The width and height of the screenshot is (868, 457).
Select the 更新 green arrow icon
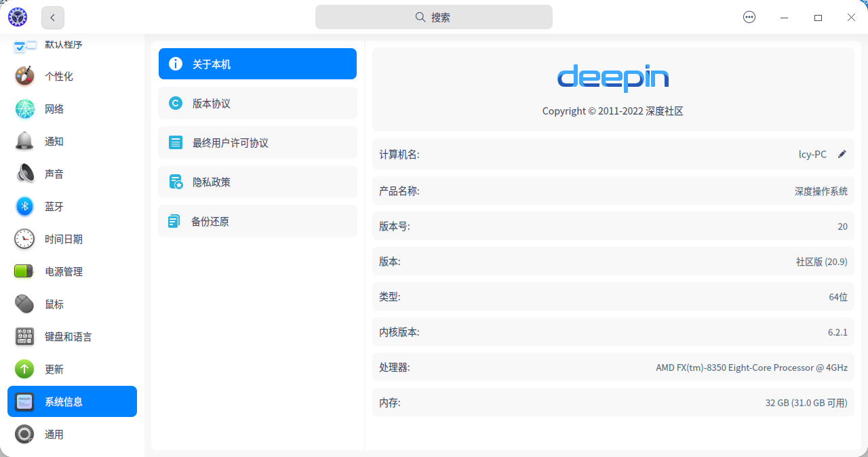pos(25,370)
